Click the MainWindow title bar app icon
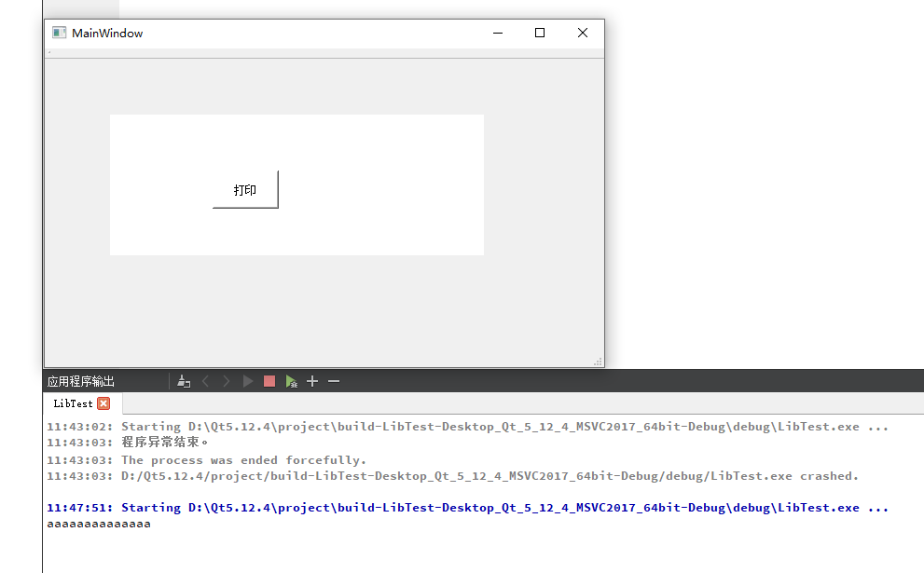The image size is (924, 573). 59,33
